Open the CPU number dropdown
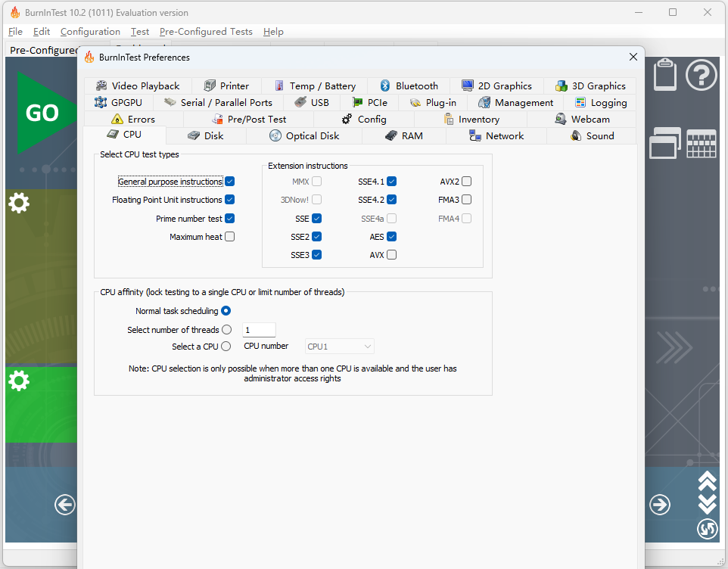The width and height of the screenshot is (728, 569). pyautogui.click(x=340, y=347)
